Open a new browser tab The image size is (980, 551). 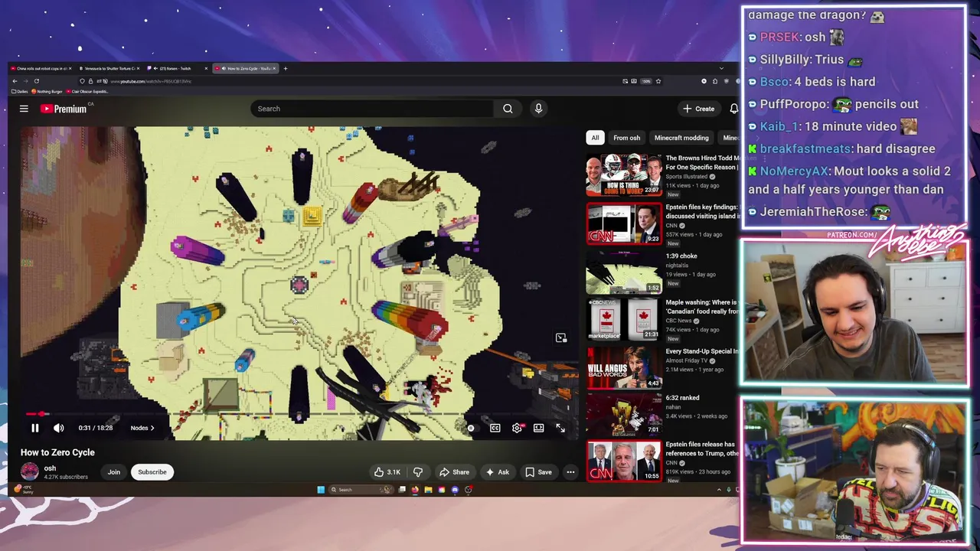click(286, 68)
